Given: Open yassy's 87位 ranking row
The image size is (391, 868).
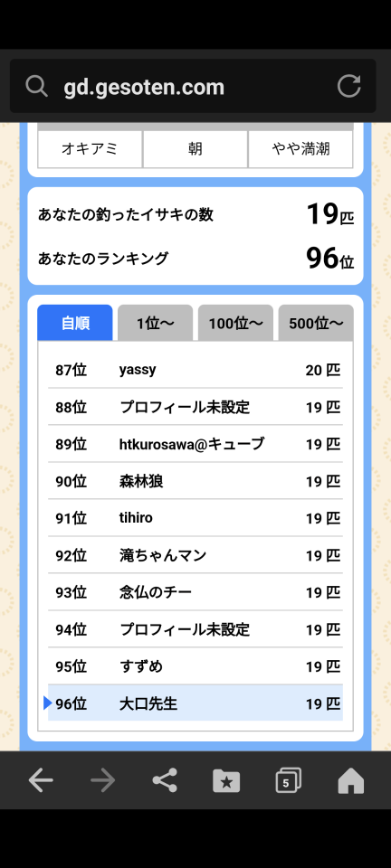Looking at the screenshot, I should click(x=195, y=370).
